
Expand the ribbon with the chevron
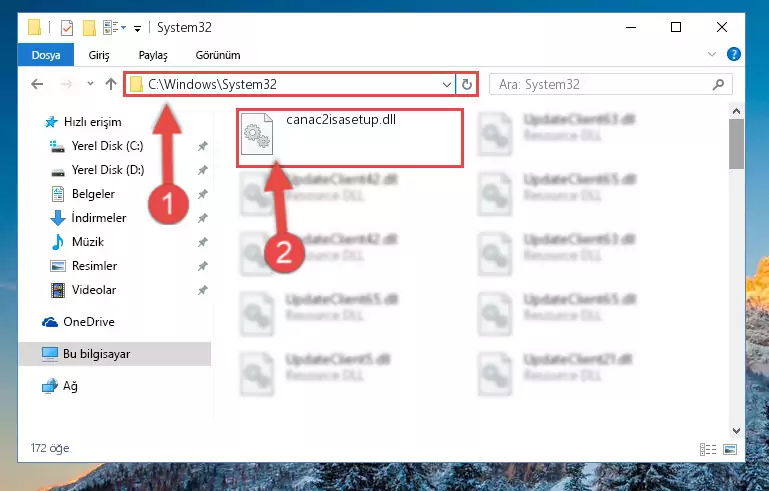pyautogui.click(x=712, y=54)
